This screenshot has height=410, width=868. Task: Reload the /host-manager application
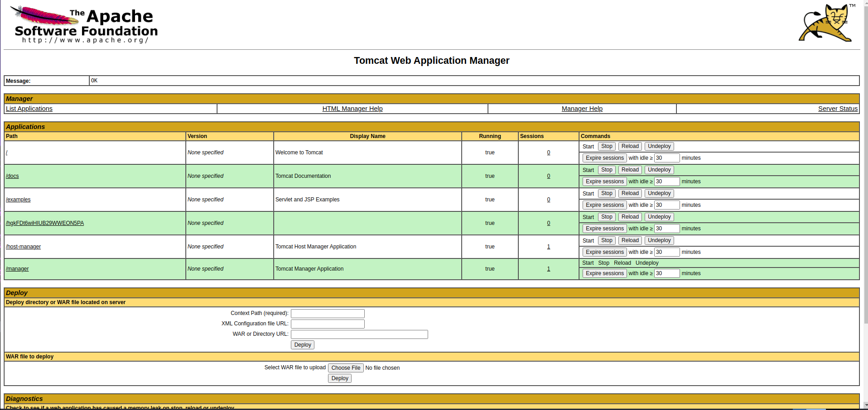630,240
